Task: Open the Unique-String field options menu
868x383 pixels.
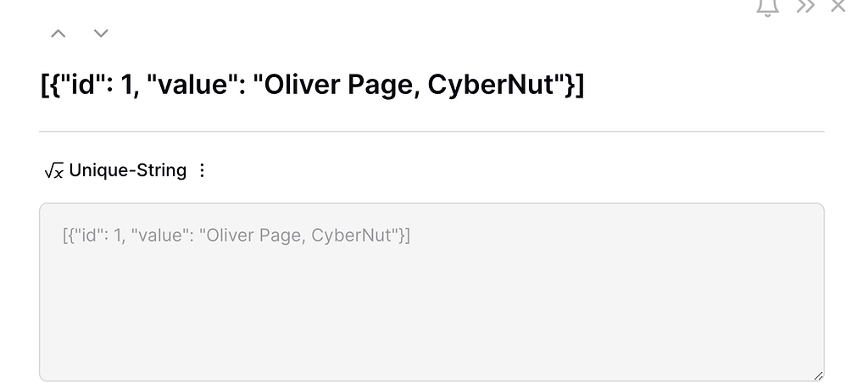Action: pos(202,170)
